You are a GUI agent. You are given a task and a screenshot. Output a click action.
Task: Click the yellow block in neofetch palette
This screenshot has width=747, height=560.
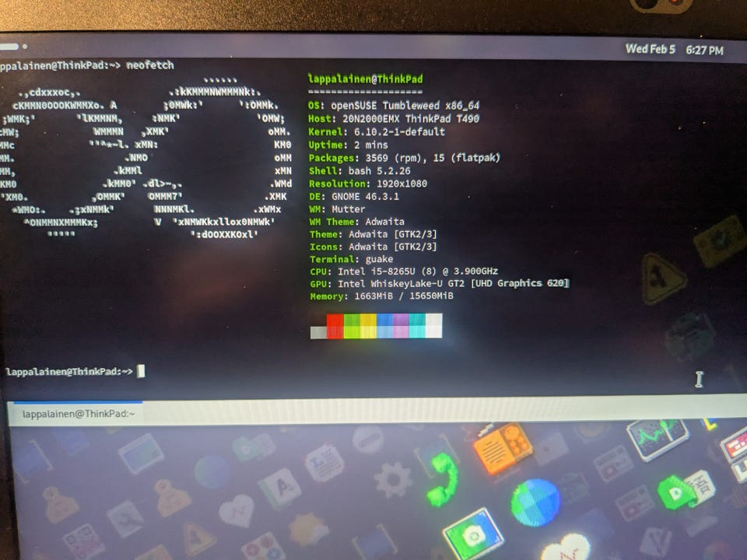(368, 326)
